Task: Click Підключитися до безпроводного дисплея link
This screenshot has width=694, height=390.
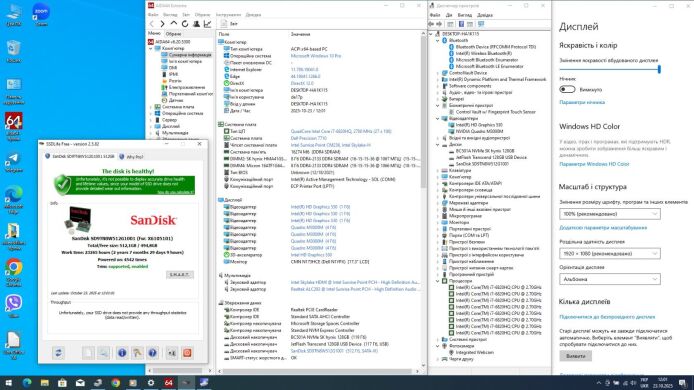Action: (607, 317)
